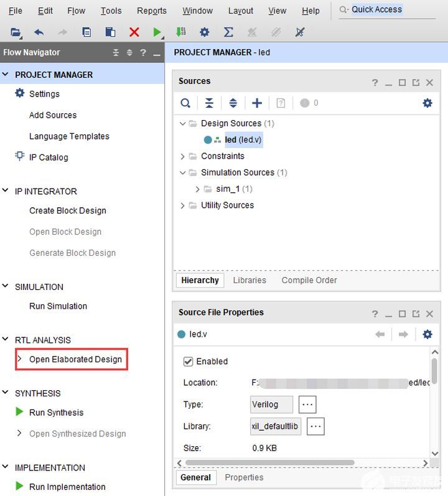This screenshot has width=448, height=496.
Task: Expand the Open Elaborated Design chevron
Action: [x=19, y=358]
